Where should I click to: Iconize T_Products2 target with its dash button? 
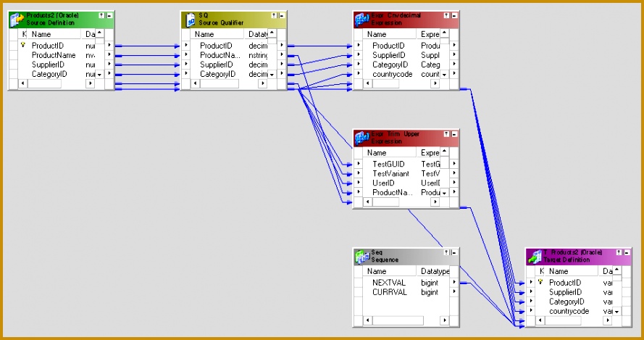[627, 252]
